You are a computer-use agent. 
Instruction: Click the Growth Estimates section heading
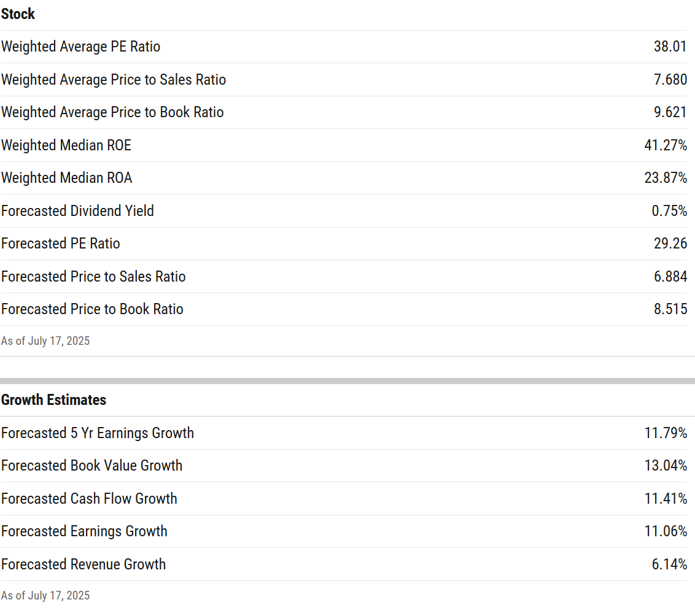click(53, 400)
